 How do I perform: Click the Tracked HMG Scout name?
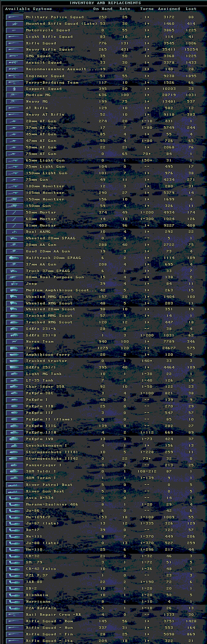49,322
